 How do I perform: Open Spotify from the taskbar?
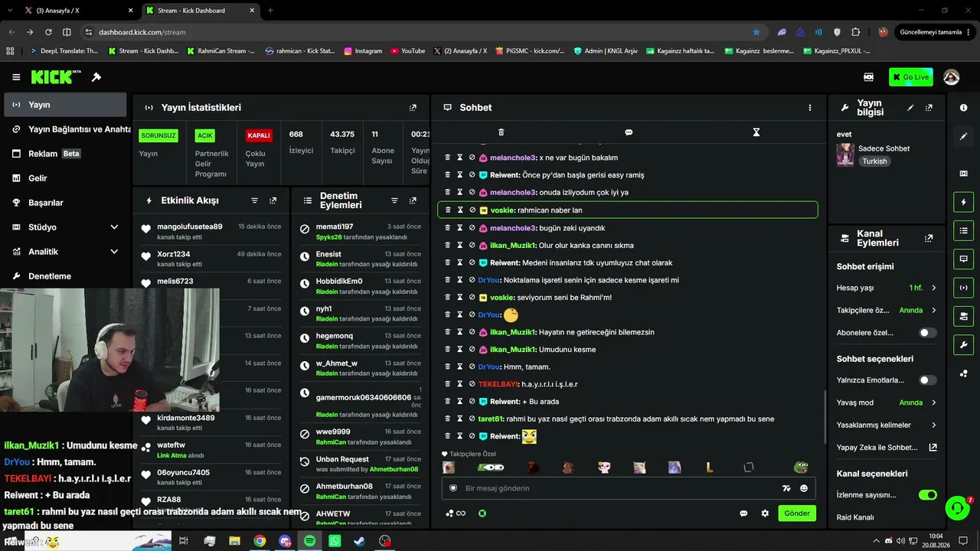(x=309, y=541)
